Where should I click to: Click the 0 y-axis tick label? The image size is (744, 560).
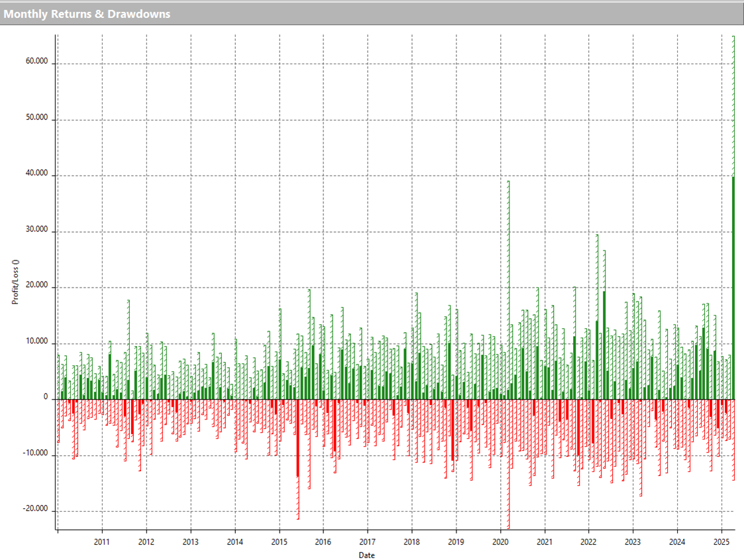pyautogui.click(x=46, y=398)
